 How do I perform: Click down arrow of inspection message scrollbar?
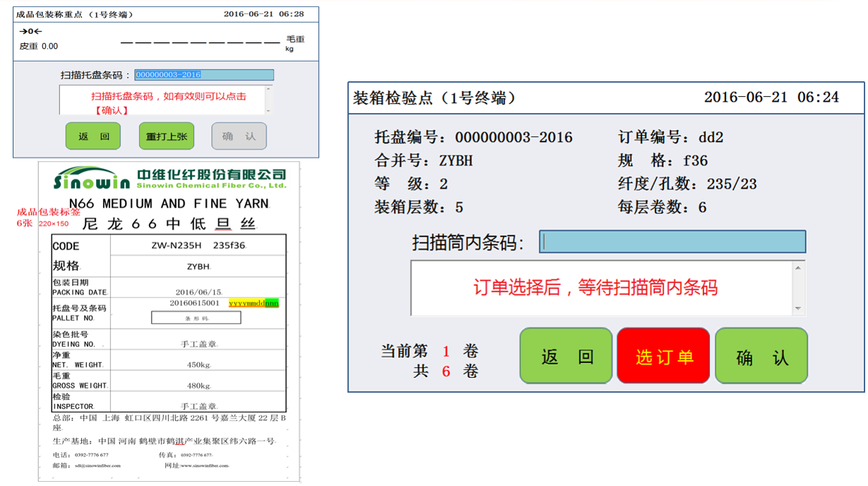tap(798, 308)
